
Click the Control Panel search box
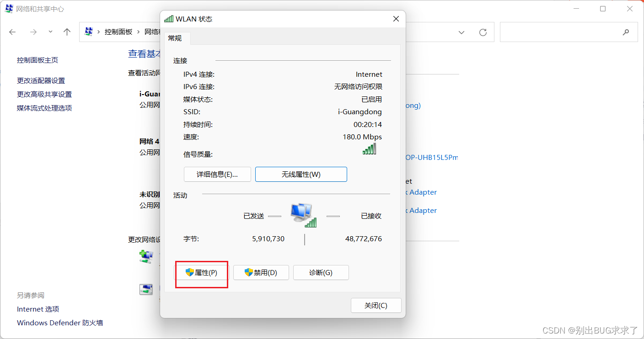[x=569, y=32]
